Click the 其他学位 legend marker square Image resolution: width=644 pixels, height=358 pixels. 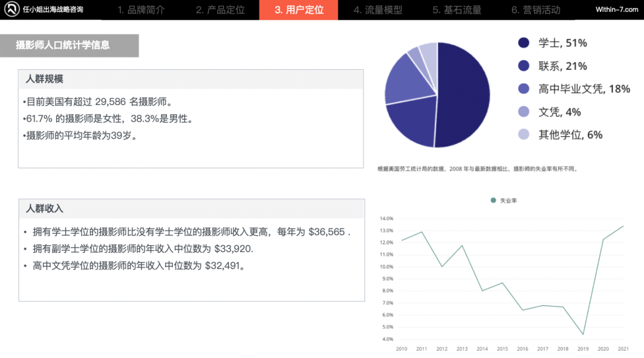coord(523,135)
